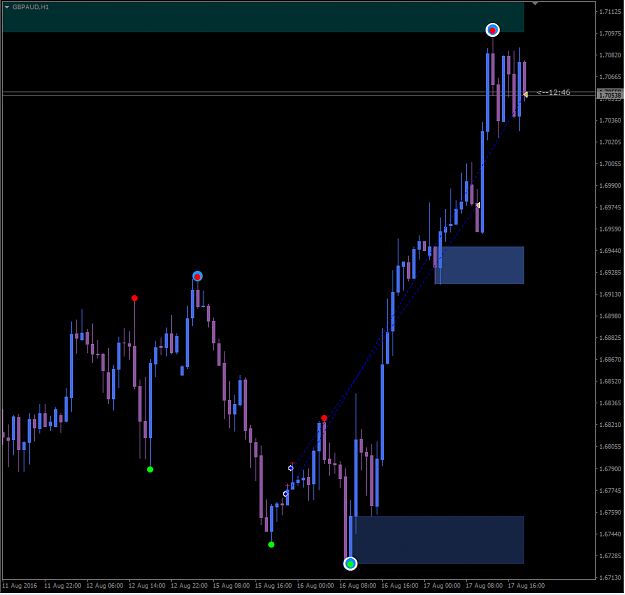Click the GBPAUD,H1 chart symbol label
This screenshot has width=625, height=595.
coord(31,7)
